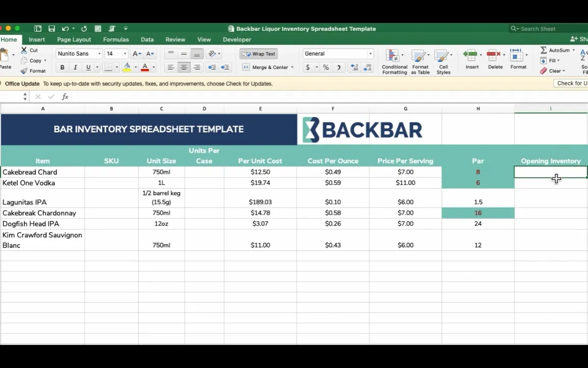Click the AutoSum button
Viewport: 588px width, 368px height.
coord(557,50)
